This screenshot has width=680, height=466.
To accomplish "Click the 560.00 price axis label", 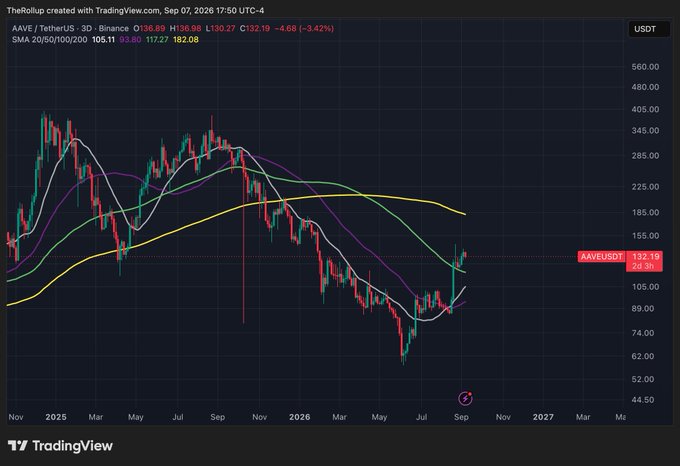I will pos(645,67).
